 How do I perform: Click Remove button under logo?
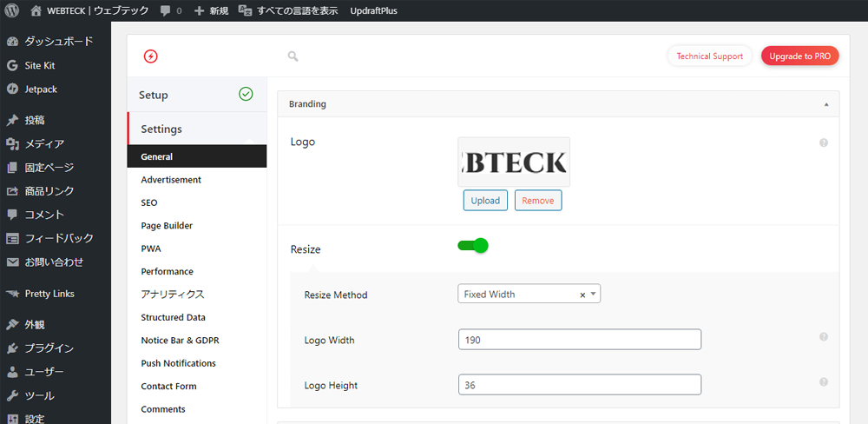(538, 201)
